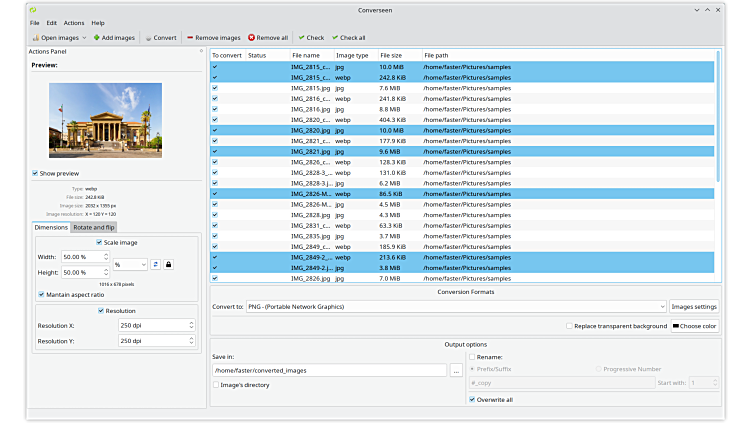Click the blue swap arrows icon beside units
The image size is (752, 423).
click(155, 264)
